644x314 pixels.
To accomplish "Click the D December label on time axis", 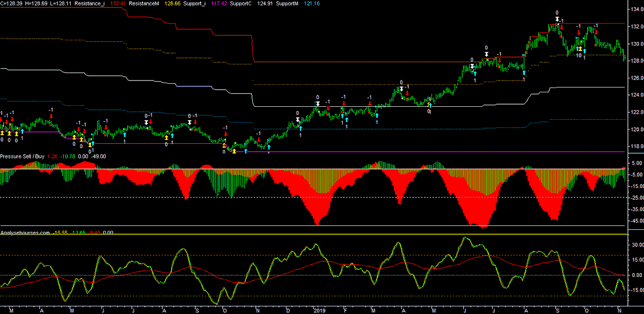I will [x=288, y=310].
